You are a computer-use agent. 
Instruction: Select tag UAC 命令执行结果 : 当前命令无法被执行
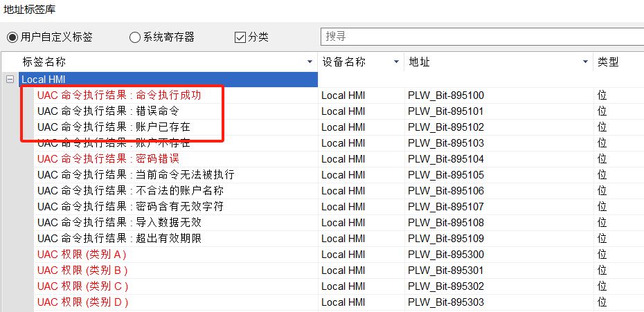(136, 175)
